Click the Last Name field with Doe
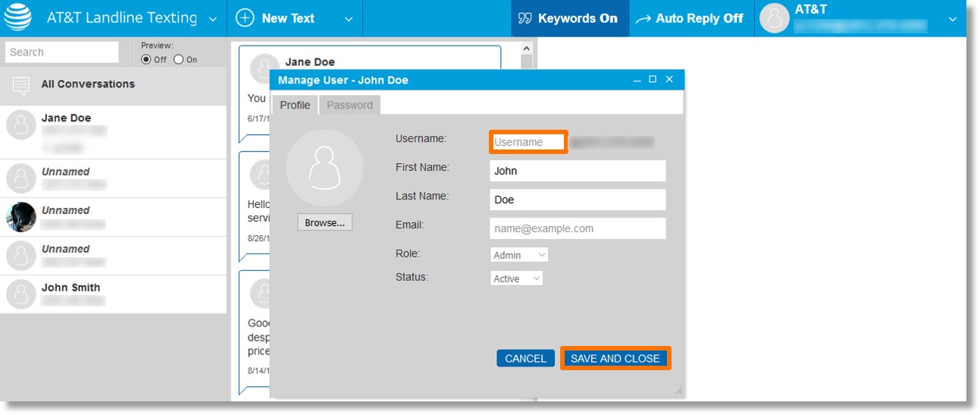This screenshot has width=980, height=415. pos(578,200)
